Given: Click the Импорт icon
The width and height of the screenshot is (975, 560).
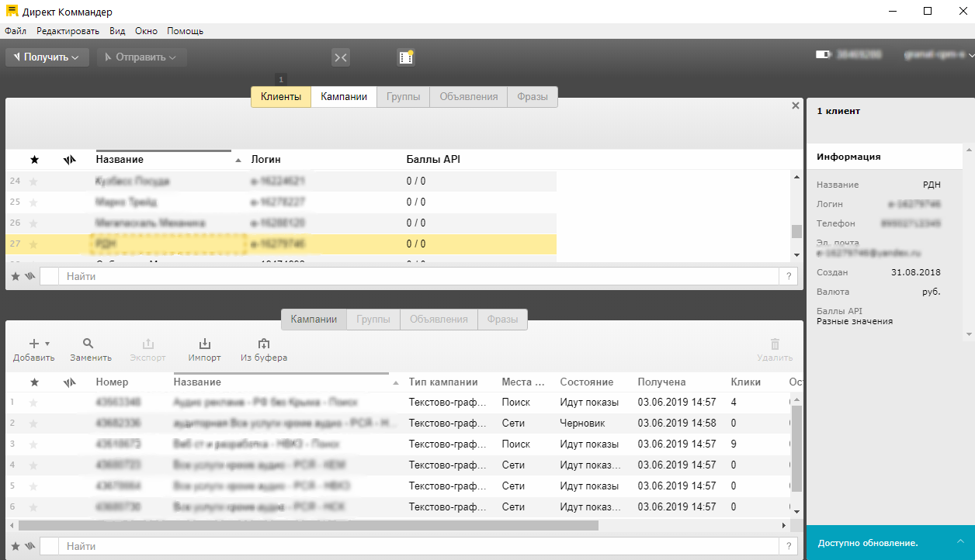Looking at the screenshot, I should click(x=205, y=343).
